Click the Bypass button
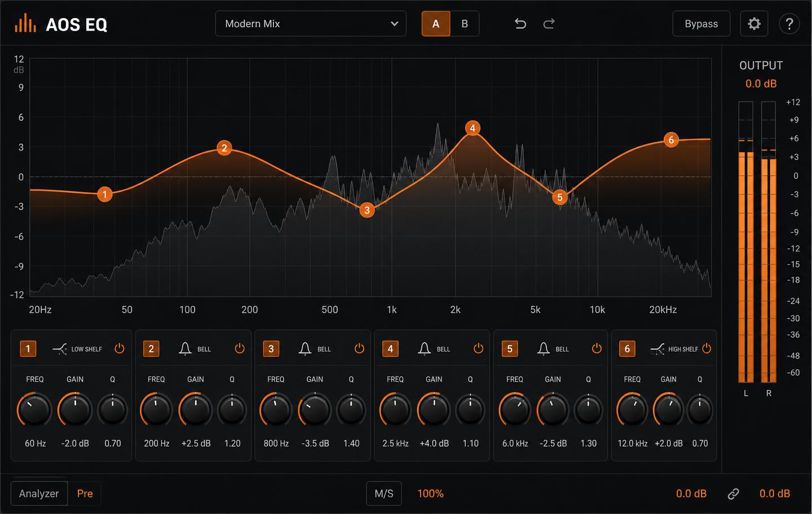812x514 pixels. (x=701, y=24)
